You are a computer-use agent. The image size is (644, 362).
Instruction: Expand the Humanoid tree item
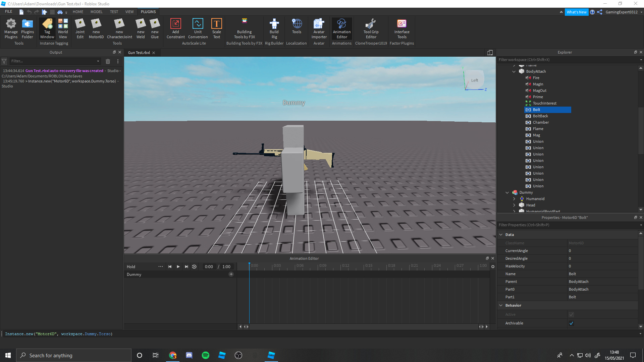(514, 199)
